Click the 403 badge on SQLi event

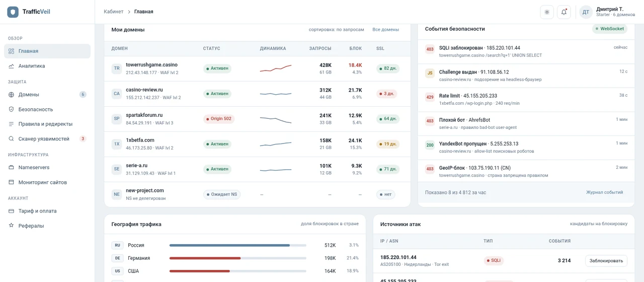point(430,49)
